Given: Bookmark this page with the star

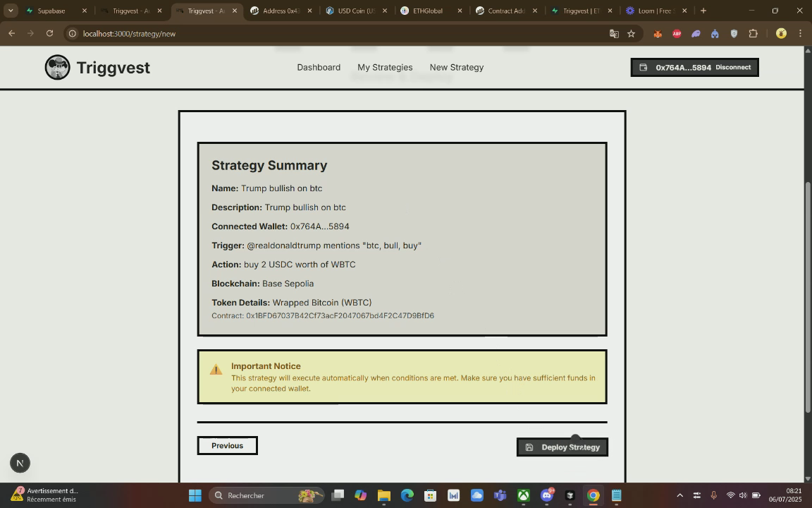Looking at the screenshot, I should pyautogui.click(x=632, y=34).
